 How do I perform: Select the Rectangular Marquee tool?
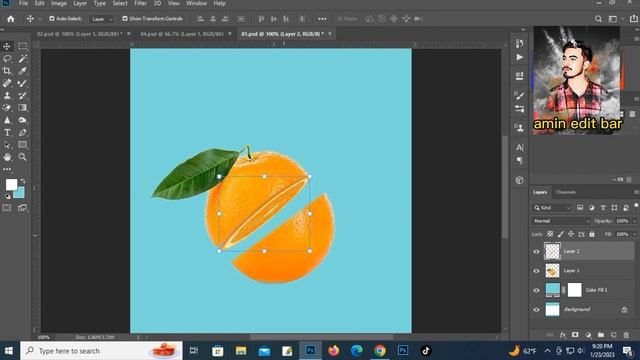tap(22, 47)
